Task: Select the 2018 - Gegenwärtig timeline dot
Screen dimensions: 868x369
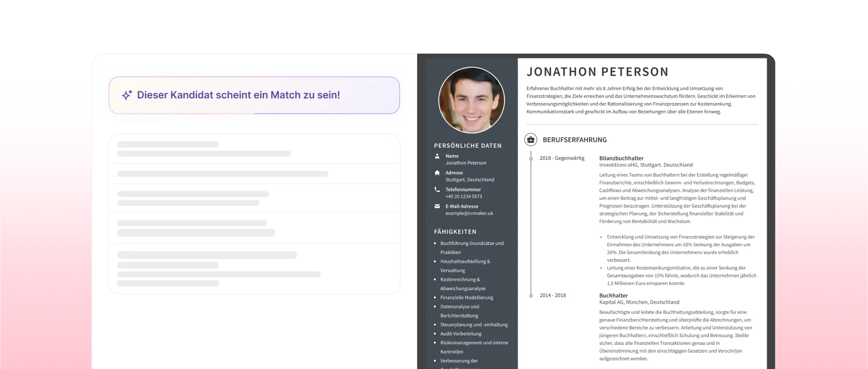Action: pyautogui.click(x=531, y=158)
